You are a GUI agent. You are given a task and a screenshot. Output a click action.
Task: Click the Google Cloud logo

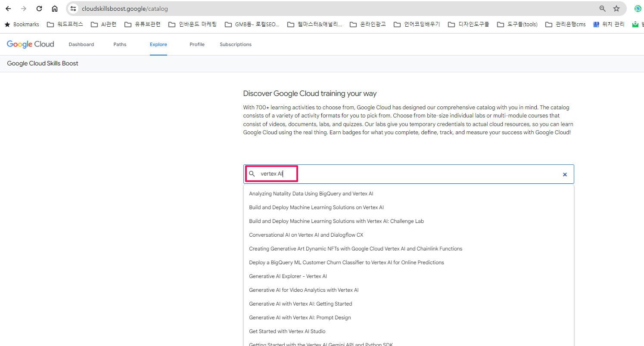[31, 44]
